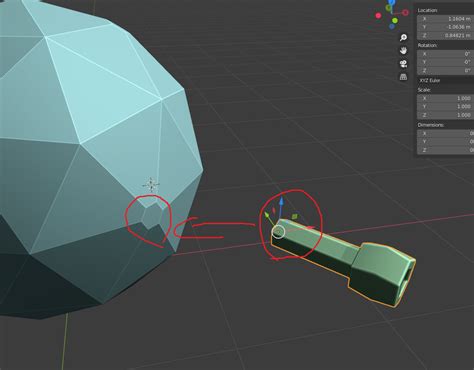Click the green Y move arrow on bolt
Screen dimensions: 474x370
tap(267, 216)
